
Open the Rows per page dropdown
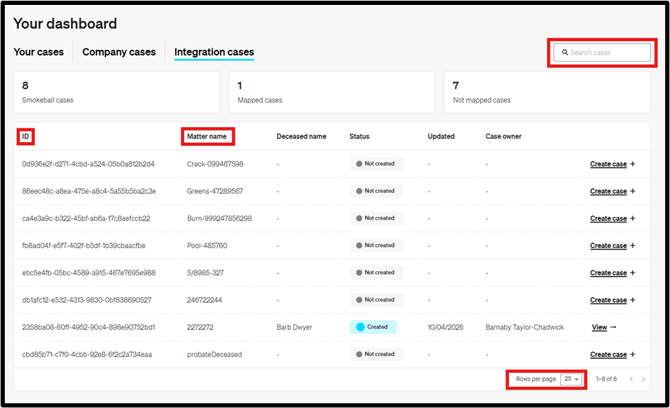[571, 379]
